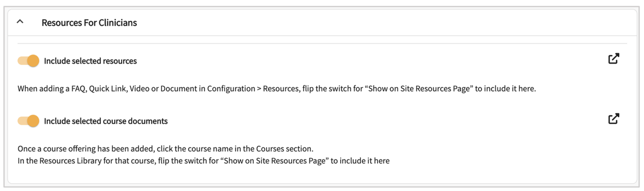This screenshot has width=644, height=191.
Task: Click "to include it here." ending the FAQ instructions
Action: pyautogui.click(x=506, y=89)
